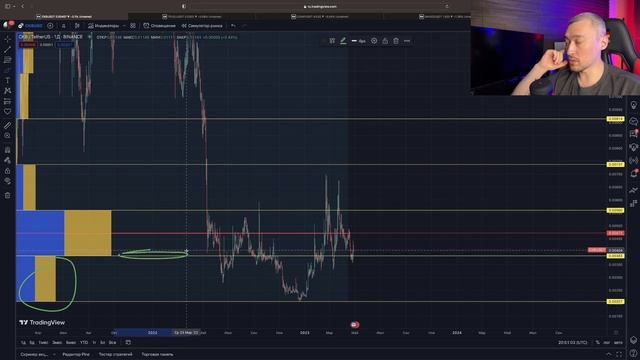This screenshot has height=360, width=640.
Task: Open the go-to-date calendar icon
Action: coord(128,342)
